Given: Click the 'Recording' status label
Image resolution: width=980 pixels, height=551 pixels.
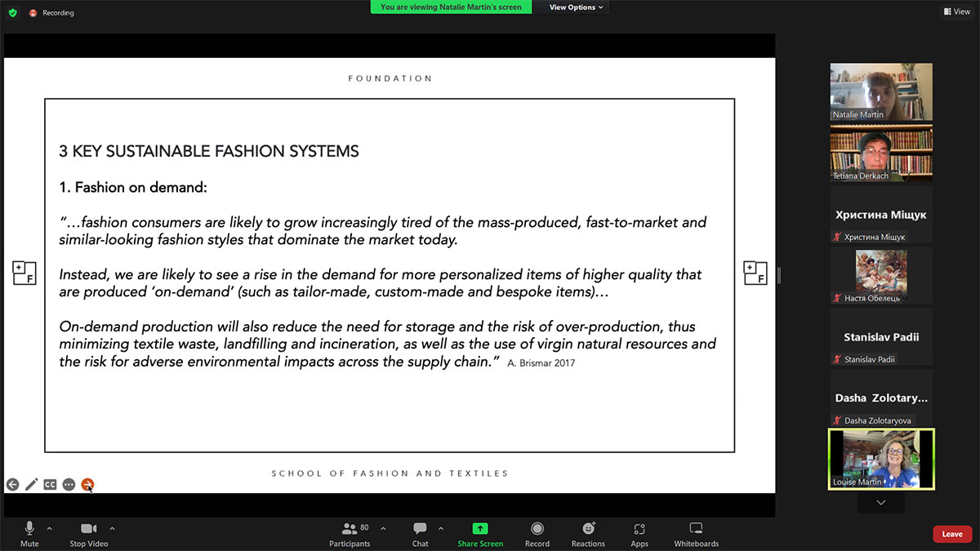Looking at the screenshot, I should click(59, 13).
